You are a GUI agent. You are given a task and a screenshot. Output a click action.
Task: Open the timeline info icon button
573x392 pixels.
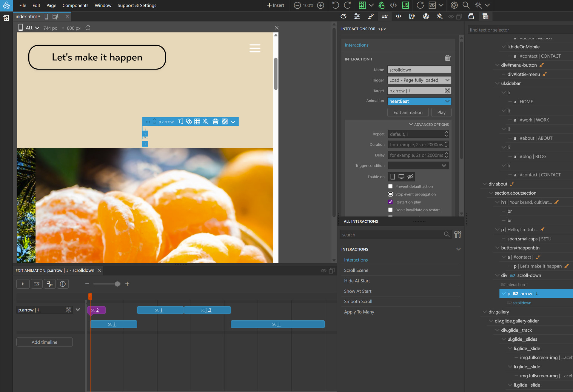pos(63,284)
